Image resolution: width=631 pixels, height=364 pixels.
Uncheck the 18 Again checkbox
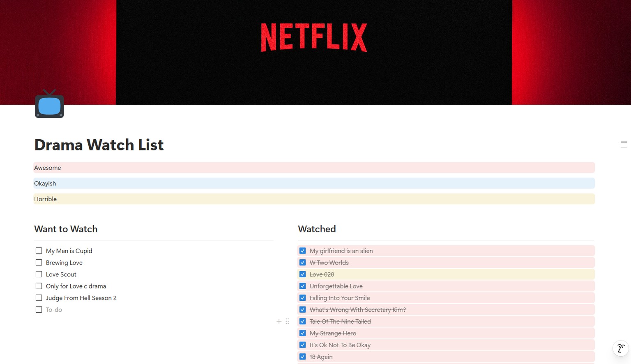(x=302, y=357)
